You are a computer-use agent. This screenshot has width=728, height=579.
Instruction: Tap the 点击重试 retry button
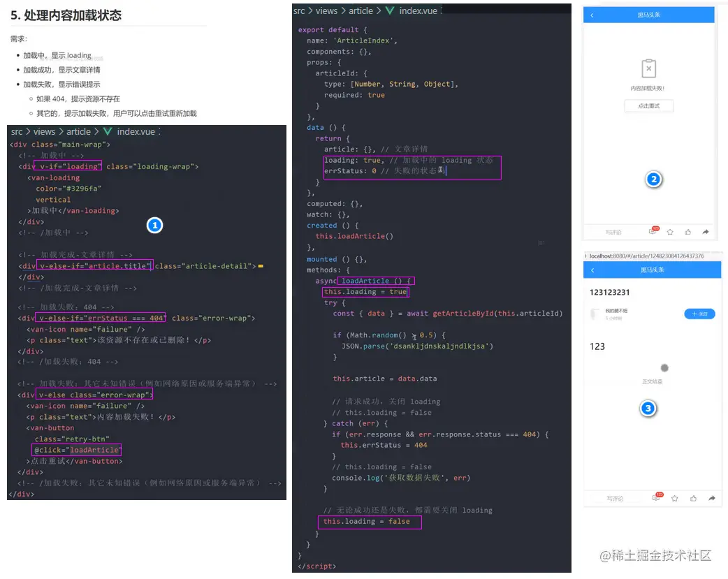(x=648, y=106)
